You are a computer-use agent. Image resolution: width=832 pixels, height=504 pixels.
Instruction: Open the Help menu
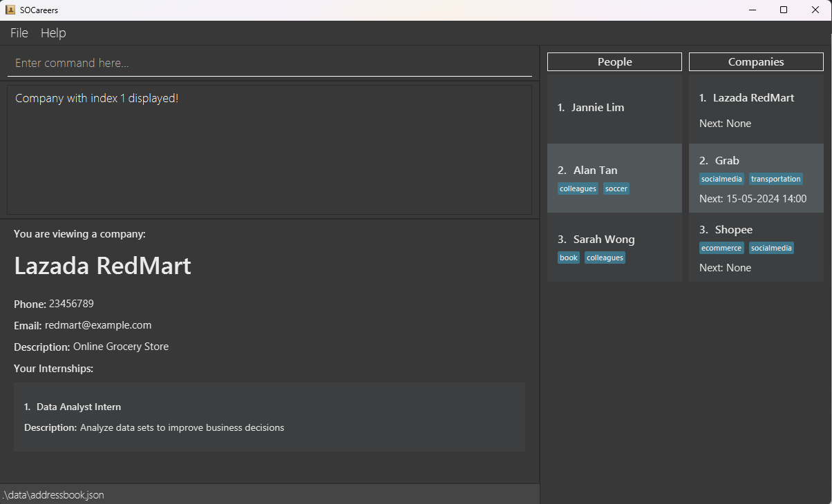53,33
